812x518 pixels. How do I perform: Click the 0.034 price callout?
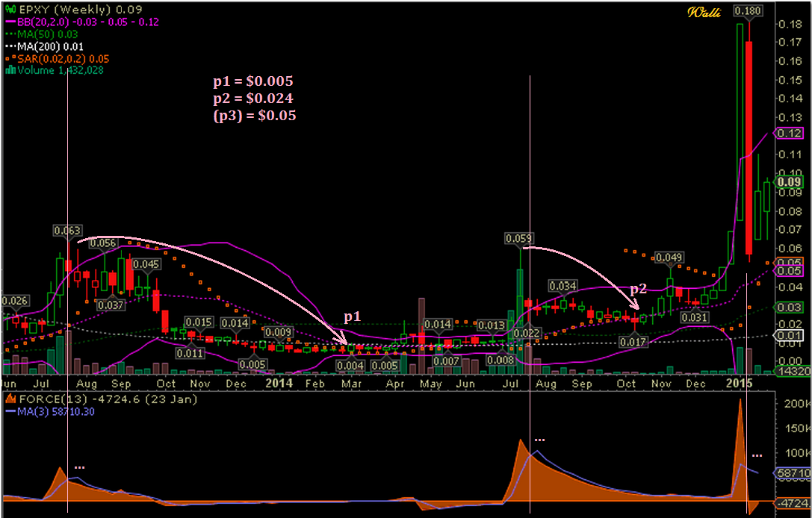tap(563, 285)
